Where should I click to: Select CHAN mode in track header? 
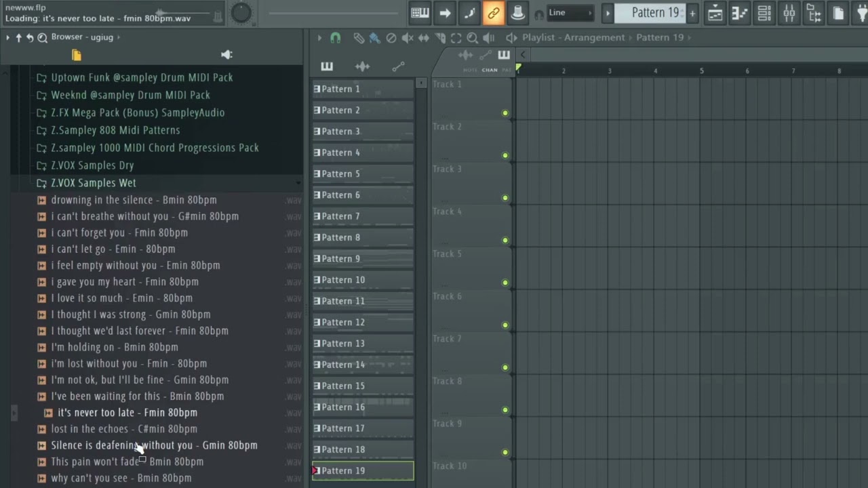[x=490, y=70]
